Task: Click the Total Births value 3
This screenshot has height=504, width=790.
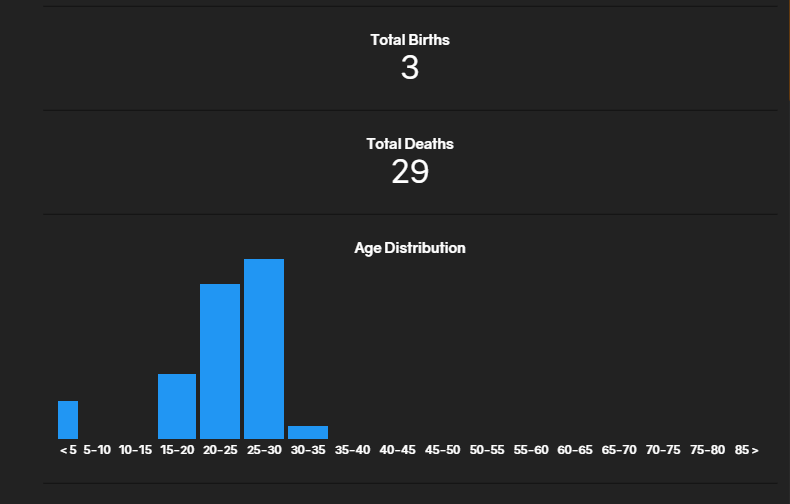Action: point(410,68)
